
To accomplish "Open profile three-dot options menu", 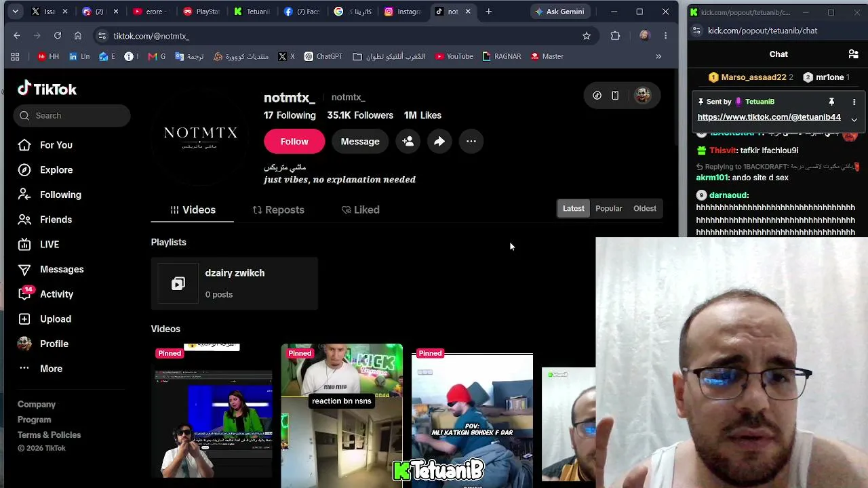I will (x=471, y=142).
